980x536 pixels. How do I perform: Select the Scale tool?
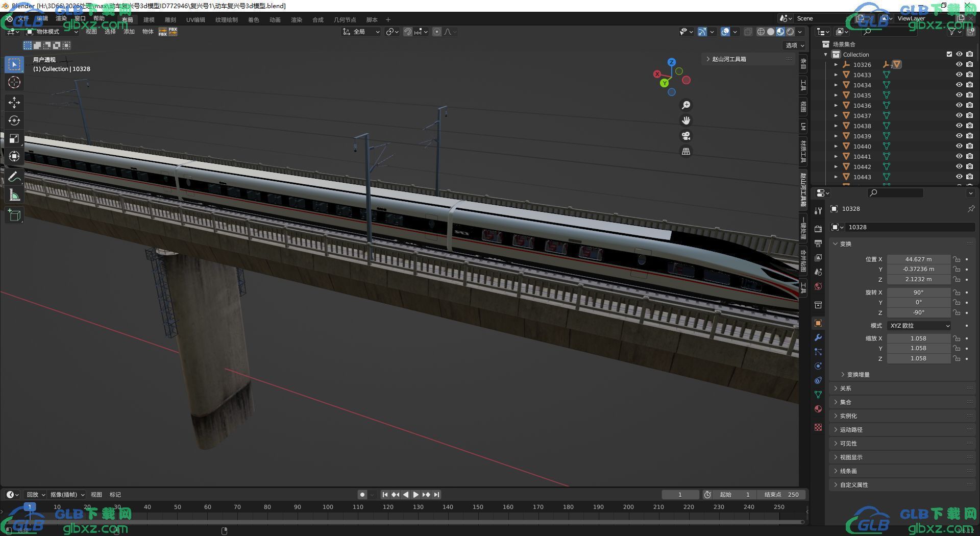(14, 139)
